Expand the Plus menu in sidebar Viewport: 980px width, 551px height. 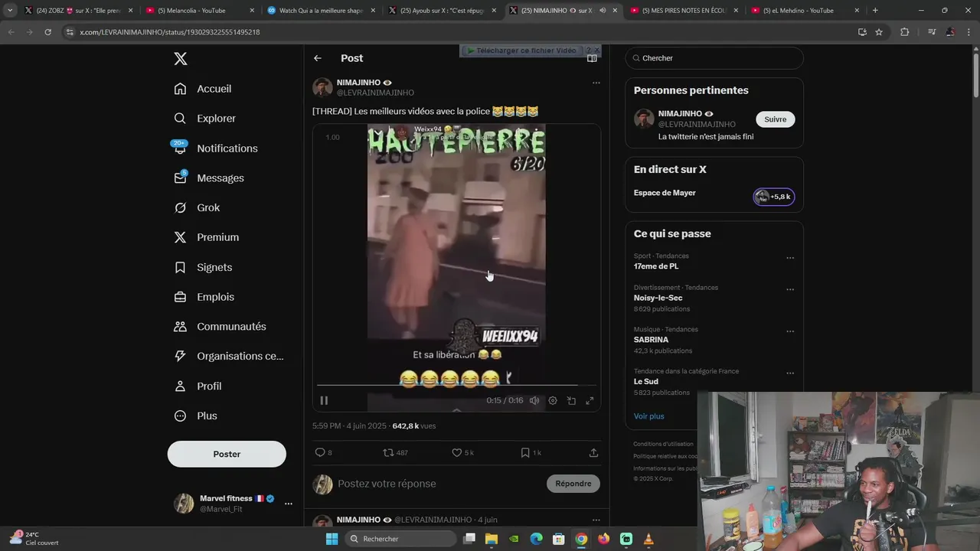click(195, 416)
